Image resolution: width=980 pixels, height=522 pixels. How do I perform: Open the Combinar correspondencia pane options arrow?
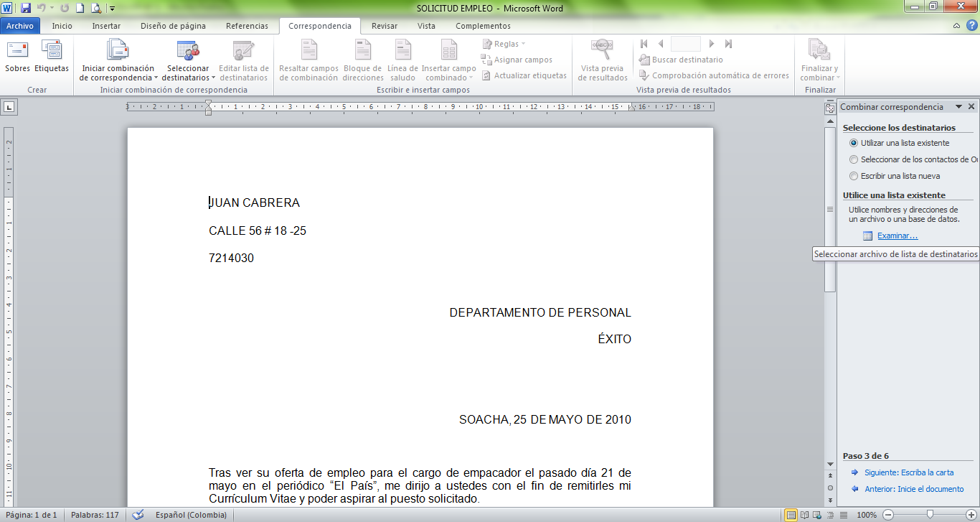[x=958, y=106]
